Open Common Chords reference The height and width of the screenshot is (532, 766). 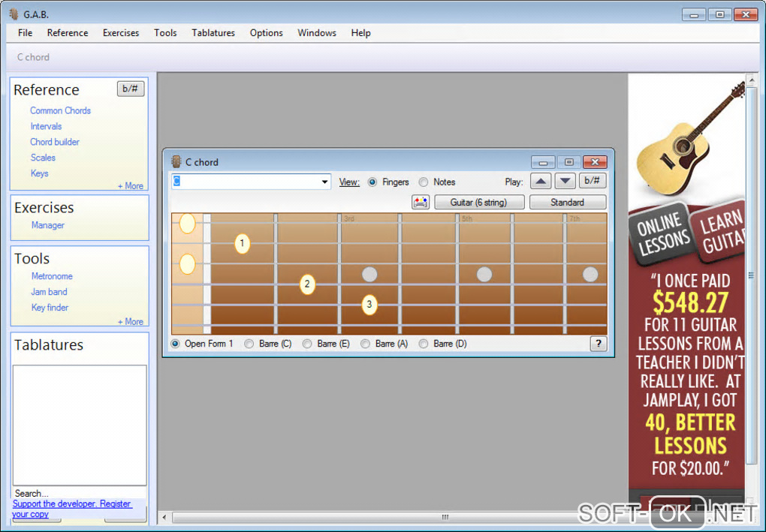pyautogui.click(x=60, y=111)
